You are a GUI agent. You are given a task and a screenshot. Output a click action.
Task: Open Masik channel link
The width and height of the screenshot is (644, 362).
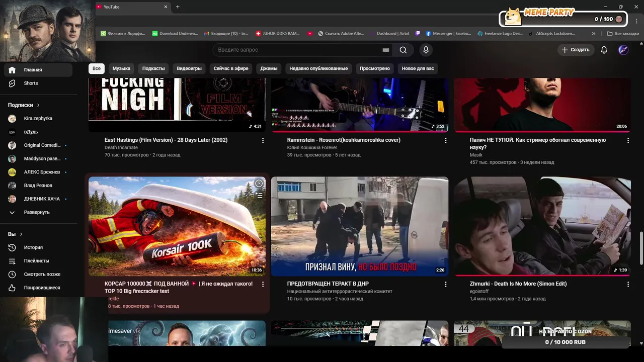pos(476,155)
